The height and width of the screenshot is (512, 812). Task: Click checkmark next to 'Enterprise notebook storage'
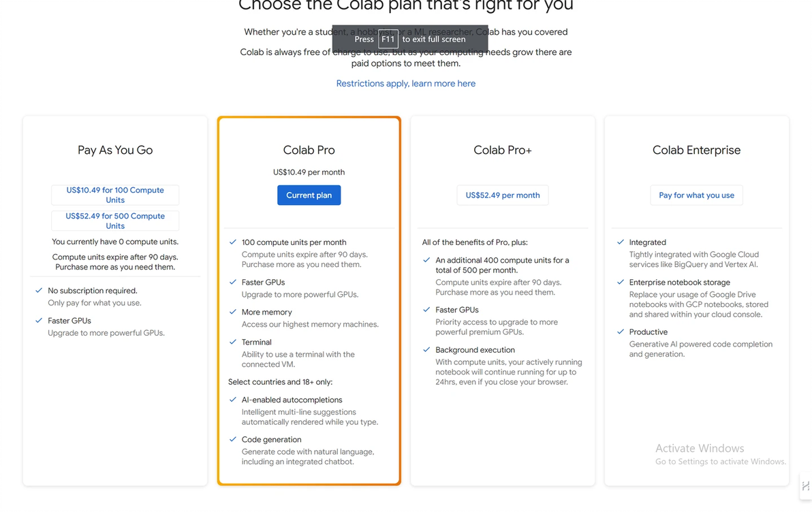click(x=620, y=282)
